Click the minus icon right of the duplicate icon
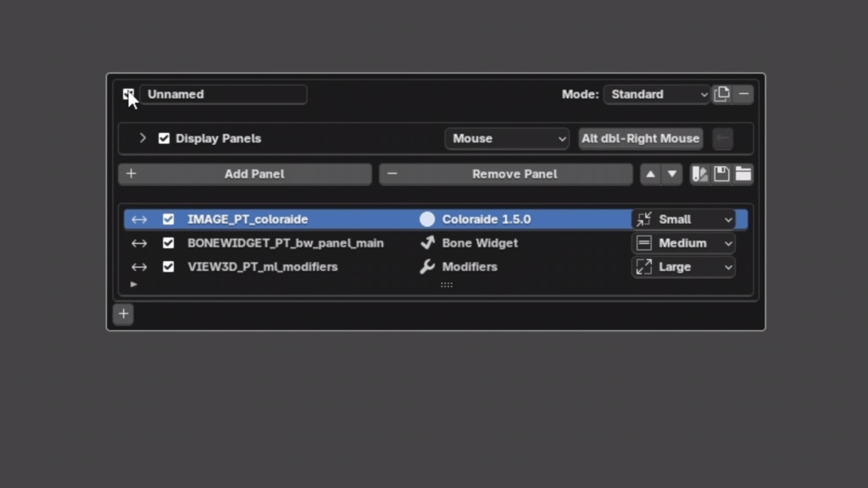 (x=744, y=93)
